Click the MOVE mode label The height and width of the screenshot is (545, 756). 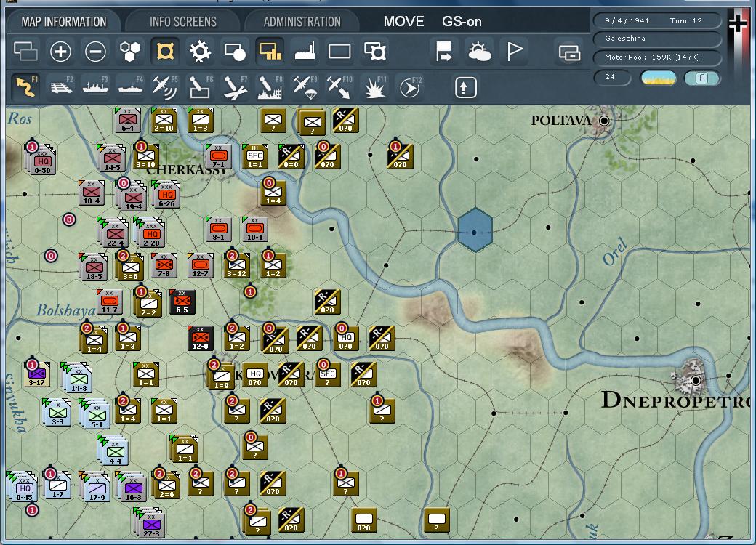pos(403,21)
